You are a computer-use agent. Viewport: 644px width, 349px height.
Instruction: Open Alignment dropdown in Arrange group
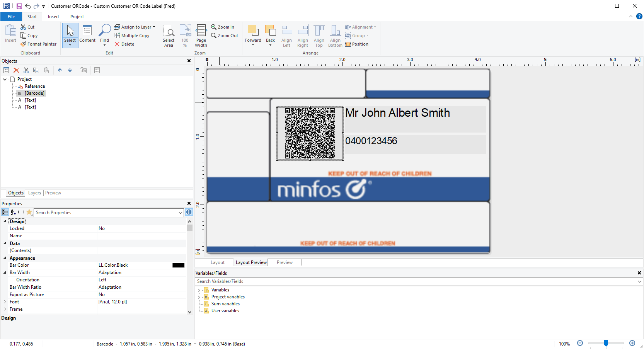(361, 27)
